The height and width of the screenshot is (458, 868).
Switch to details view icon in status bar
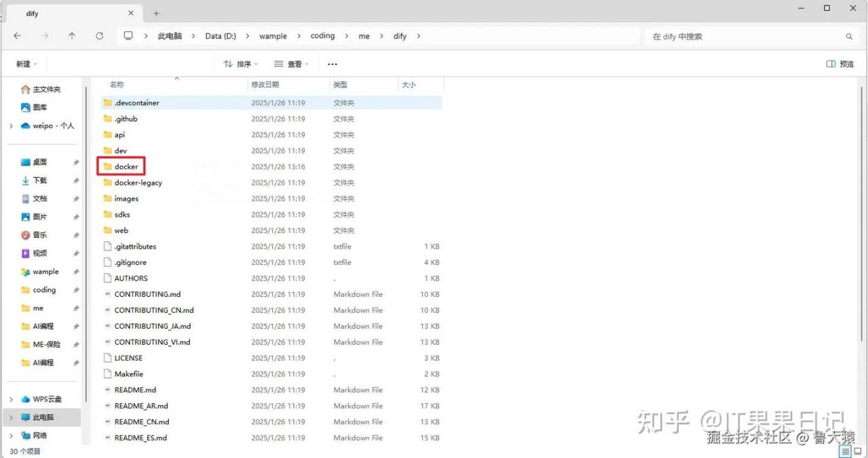click(x=846, y=451)
